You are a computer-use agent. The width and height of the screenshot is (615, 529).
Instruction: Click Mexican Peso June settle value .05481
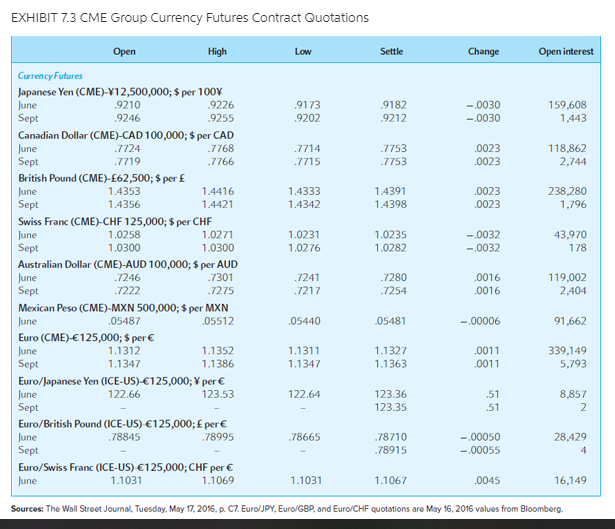click(x=391, y=321)
